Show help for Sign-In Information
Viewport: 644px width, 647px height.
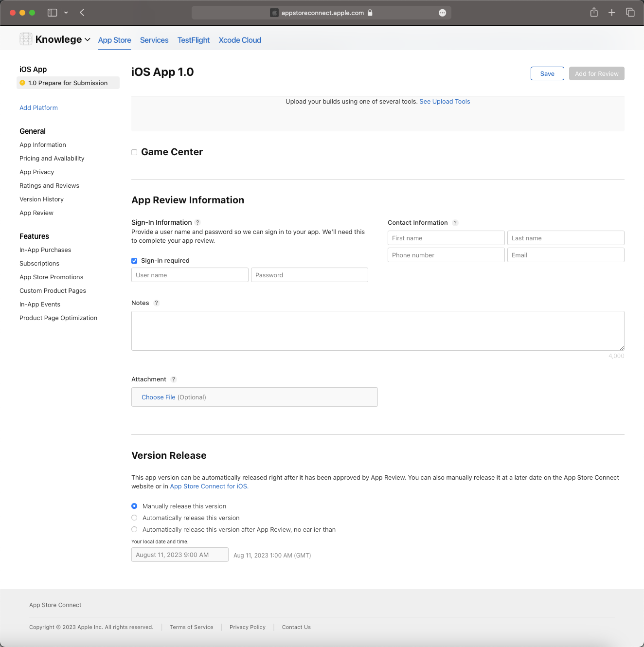point(197,222)
